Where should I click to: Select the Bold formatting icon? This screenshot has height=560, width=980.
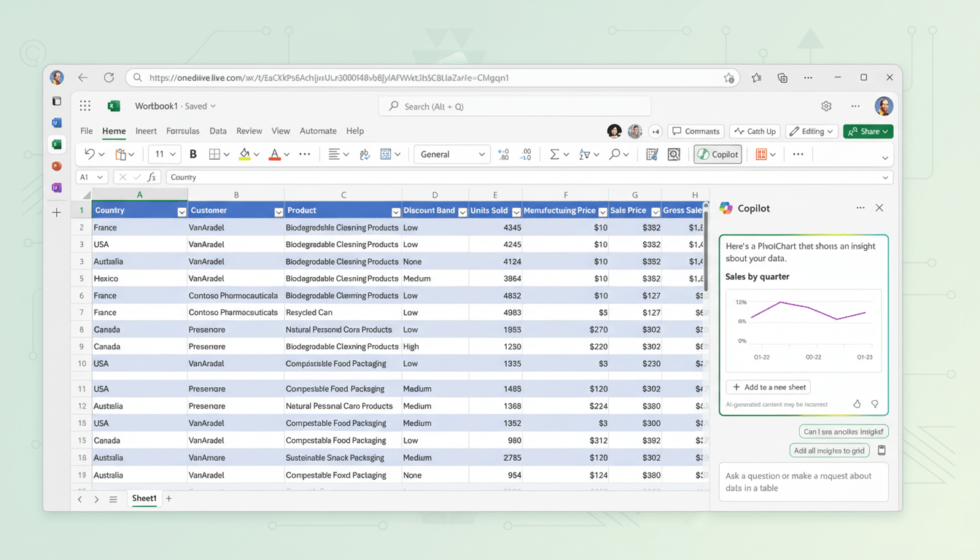click(192, 154)
